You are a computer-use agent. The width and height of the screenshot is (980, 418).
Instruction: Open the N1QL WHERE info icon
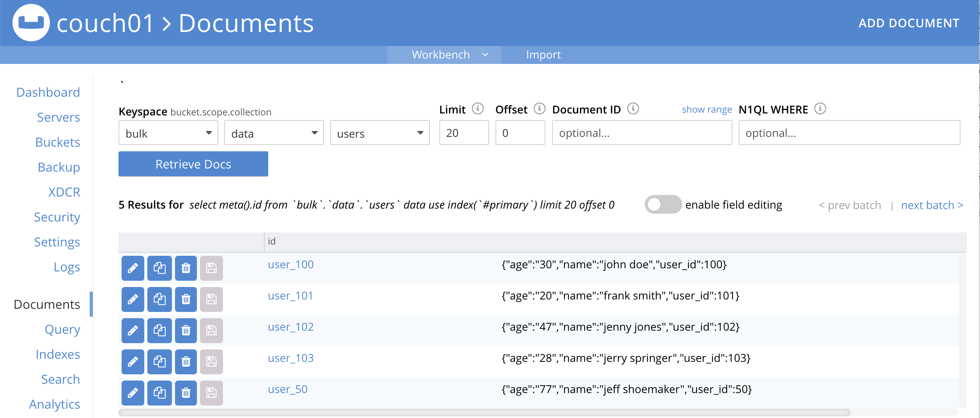coord(820,109)
